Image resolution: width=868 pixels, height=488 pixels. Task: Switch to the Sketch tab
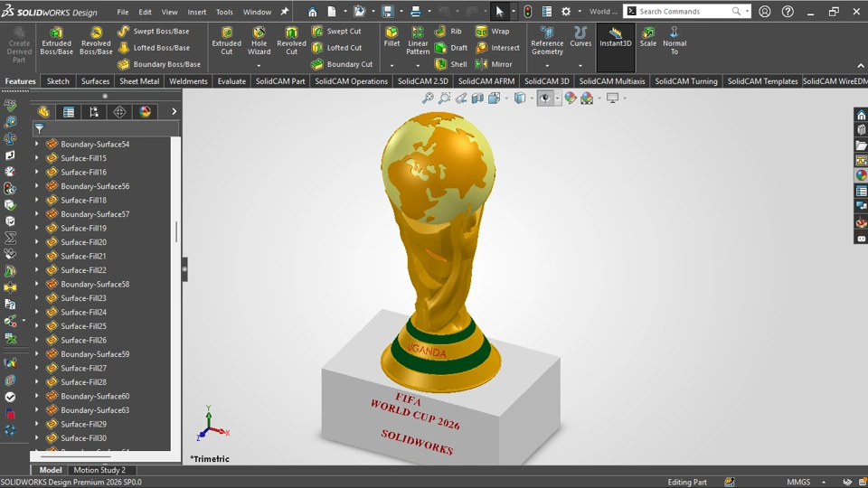(58, 80)
